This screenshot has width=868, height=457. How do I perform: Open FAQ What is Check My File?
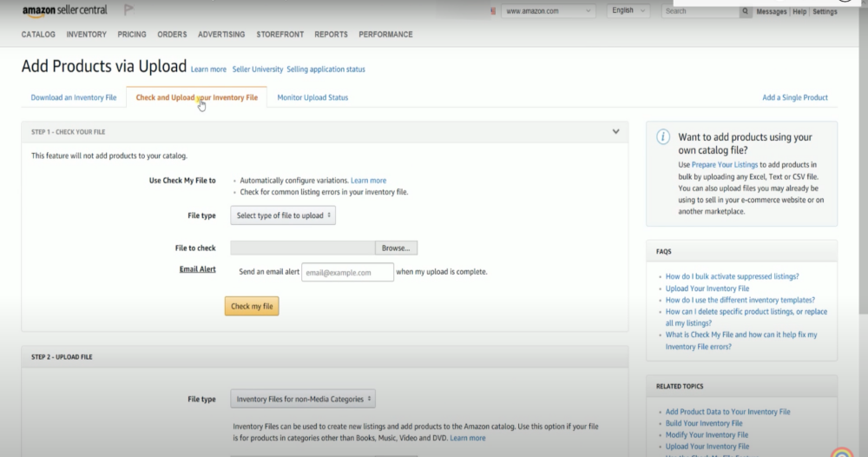click(x=741, y=341)
